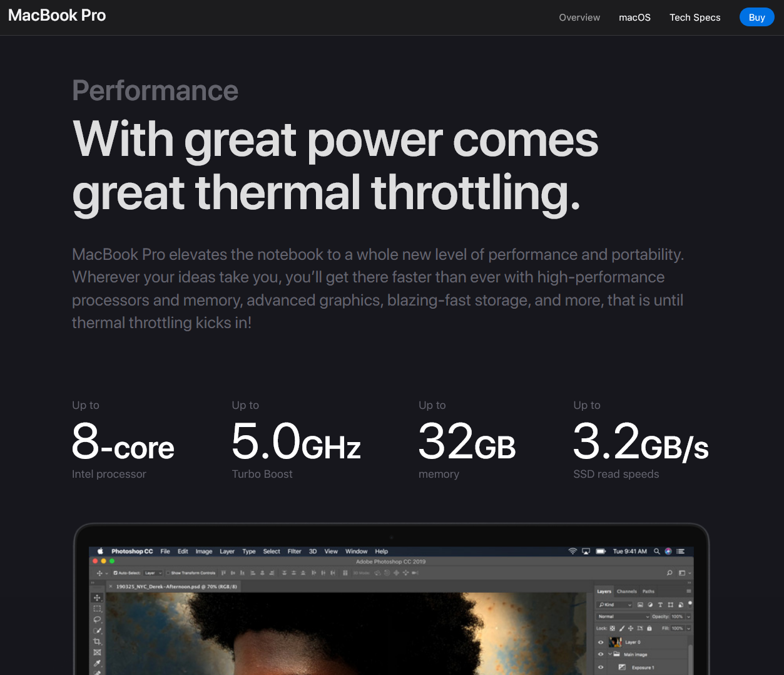Filter layers by adjustment layer icon
784x675 pixels.
pyautogui.click(x=650, y=604)
